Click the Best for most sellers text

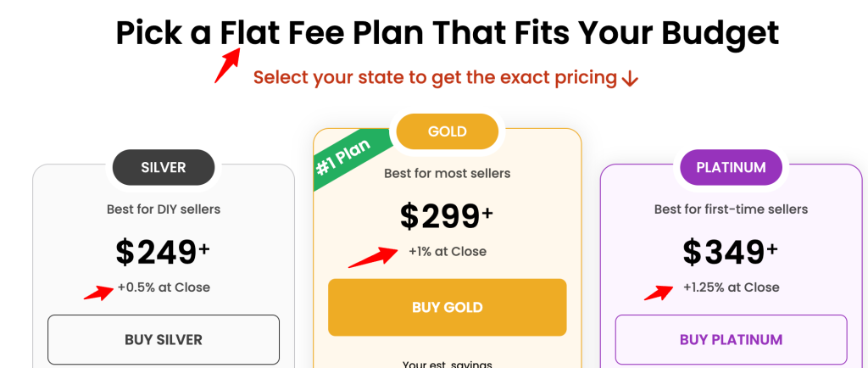pyautogui.click(x=448, y=173)
